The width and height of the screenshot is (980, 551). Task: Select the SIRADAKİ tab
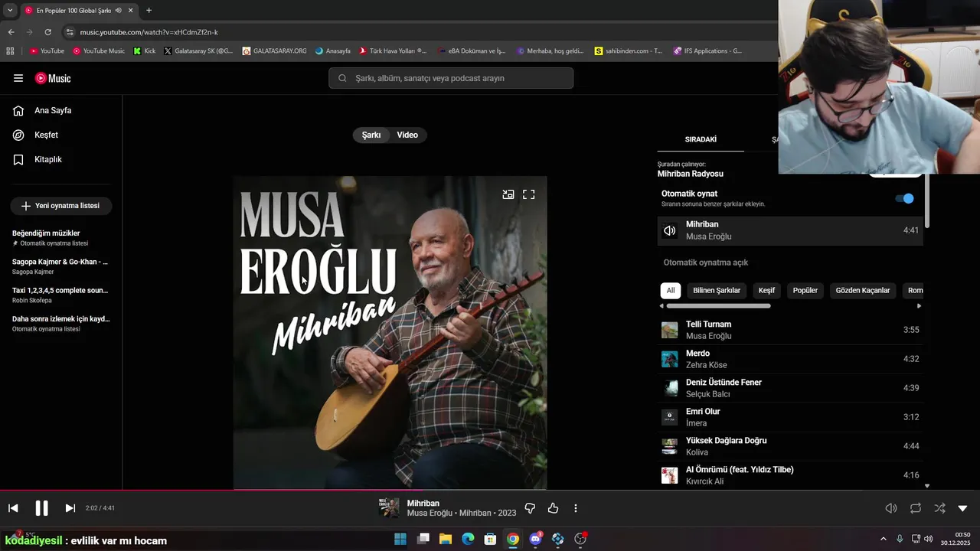tap(701, 139)
